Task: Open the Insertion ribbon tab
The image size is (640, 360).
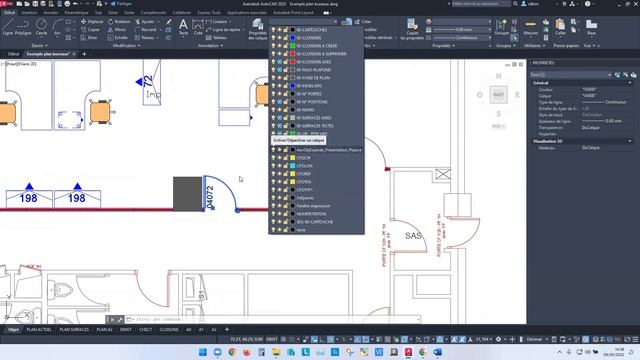Action: click(29, 13)
